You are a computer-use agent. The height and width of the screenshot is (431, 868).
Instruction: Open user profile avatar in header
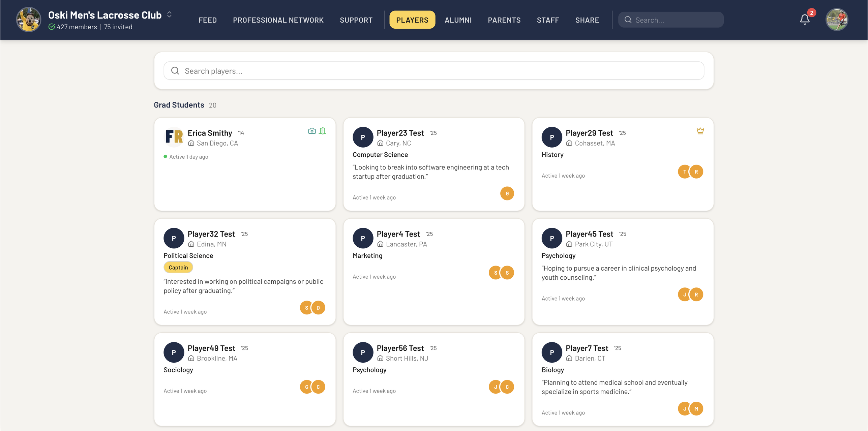836,20
